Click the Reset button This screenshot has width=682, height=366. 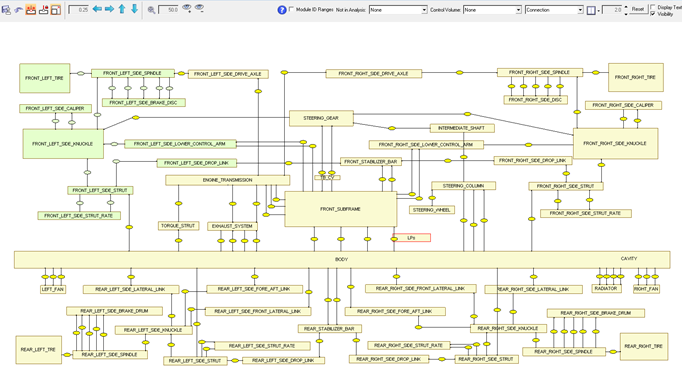pos(638,9)
